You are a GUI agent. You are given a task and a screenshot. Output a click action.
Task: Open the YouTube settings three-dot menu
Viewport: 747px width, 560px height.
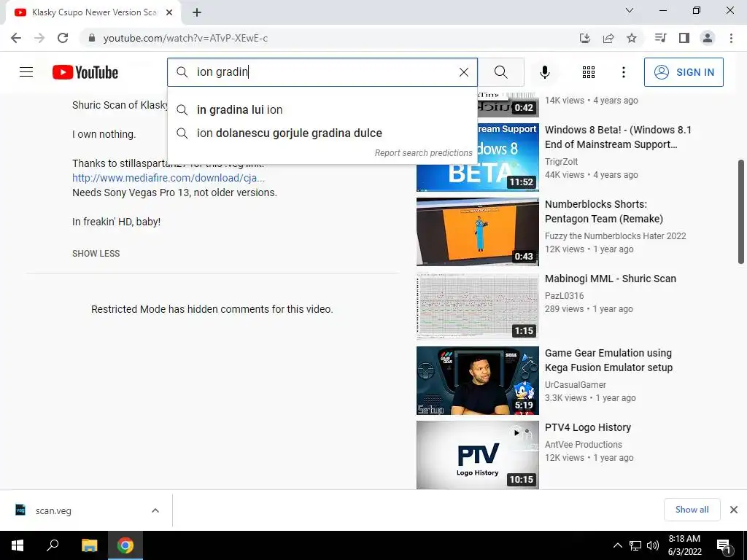coord(623,72)
